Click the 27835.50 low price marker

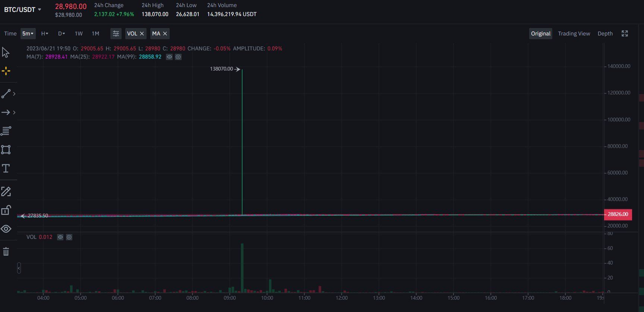pyautogui.click(x=38, y=216)
